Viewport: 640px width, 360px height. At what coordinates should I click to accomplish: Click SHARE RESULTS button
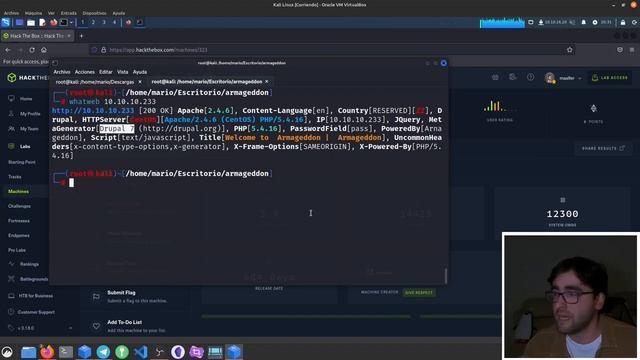pyautogui.click(x=603, y=148)
